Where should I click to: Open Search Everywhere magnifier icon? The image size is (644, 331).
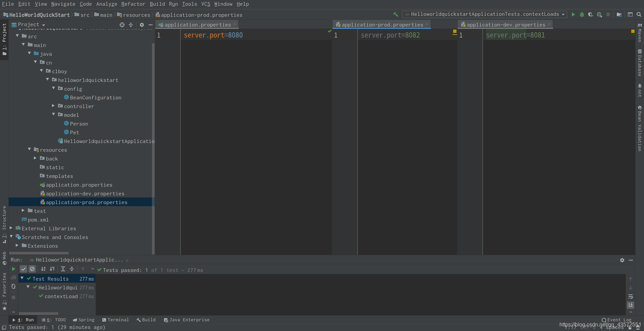[639, 14]
